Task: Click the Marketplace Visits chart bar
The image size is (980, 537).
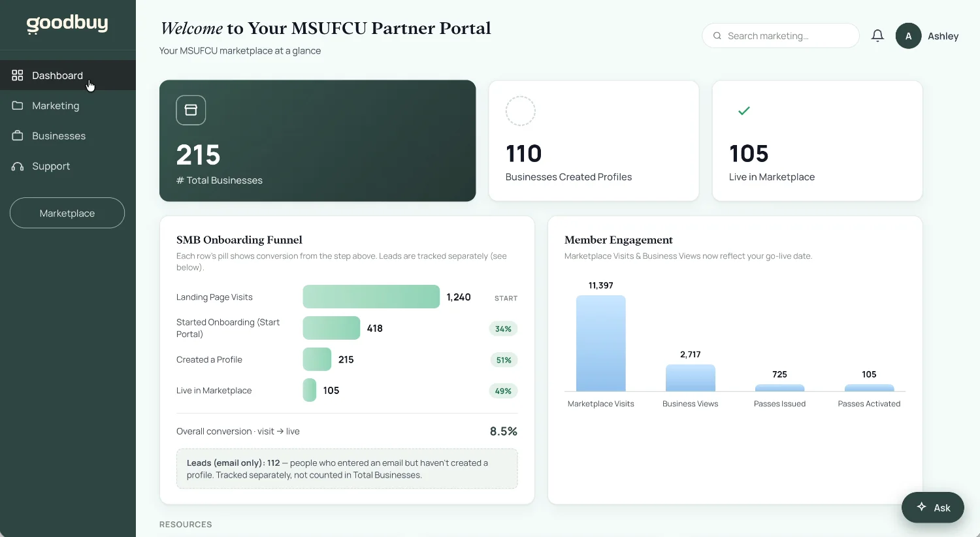Action: [601, 344]
